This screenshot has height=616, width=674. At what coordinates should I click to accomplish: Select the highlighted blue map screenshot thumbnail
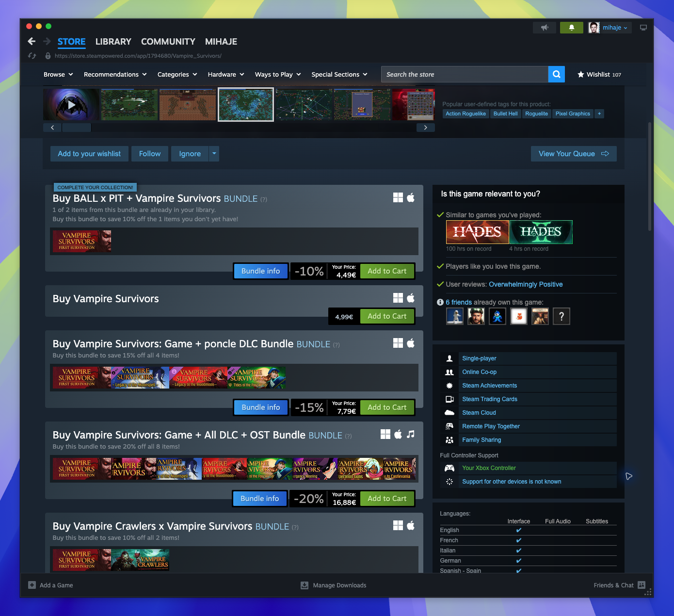pyautogui.click(x=246, y=104)
